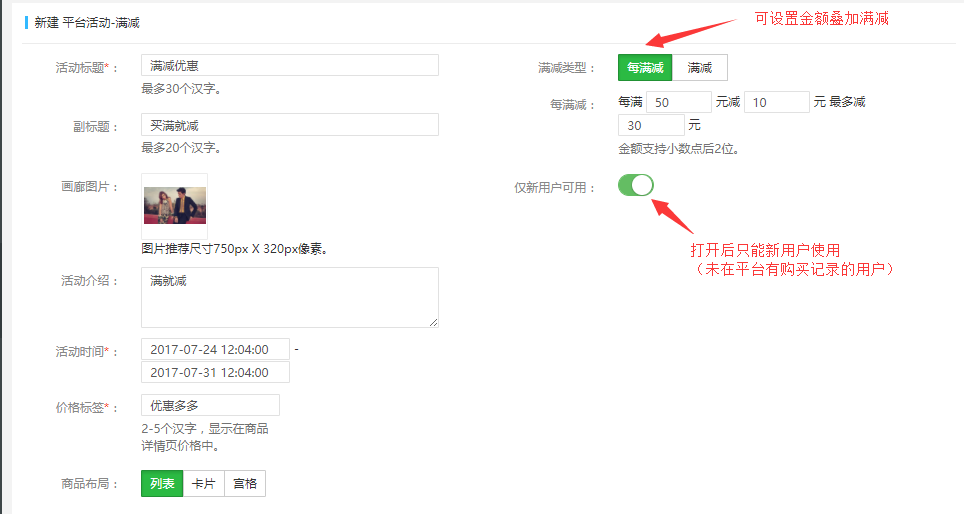The height and width of the screenshot is (514, 964).
Task: Click the 活动标题 input field
Action: point(289,66)
